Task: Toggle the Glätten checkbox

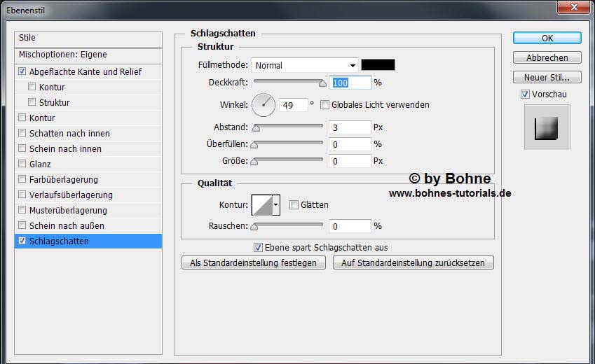Action: point(294,205)
